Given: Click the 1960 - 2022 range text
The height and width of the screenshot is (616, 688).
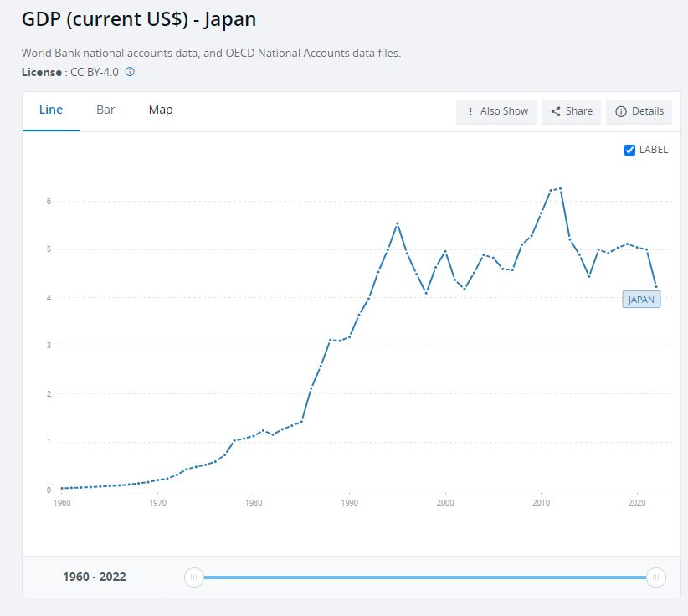Looking at the screenshot, I should point(95,577).
